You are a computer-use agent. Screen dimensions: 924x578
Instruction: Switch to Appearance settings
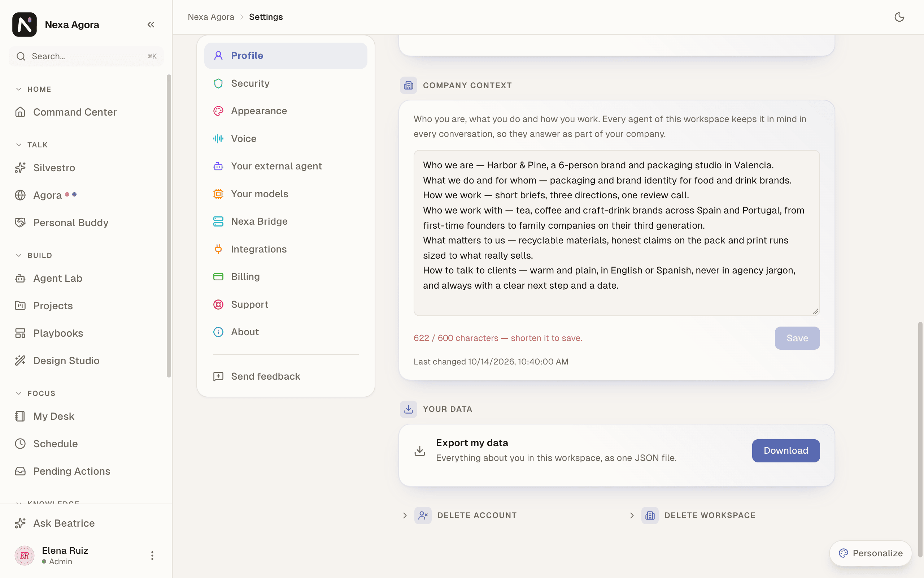pyautogui.click(x=286, y=111)
